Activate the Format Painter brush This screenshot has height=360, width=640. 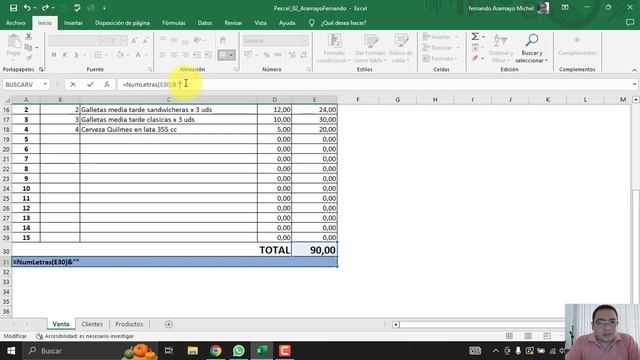click(29, 58)
